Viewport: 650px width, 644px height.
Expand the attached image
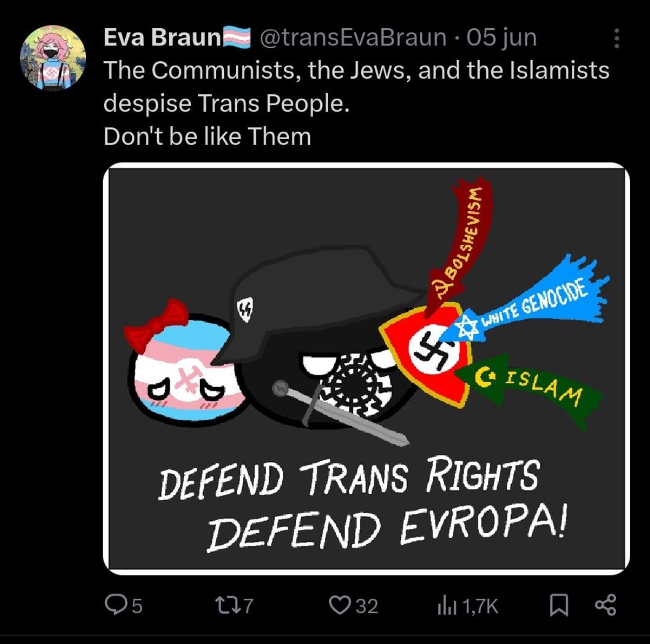[x=367, y=369]
